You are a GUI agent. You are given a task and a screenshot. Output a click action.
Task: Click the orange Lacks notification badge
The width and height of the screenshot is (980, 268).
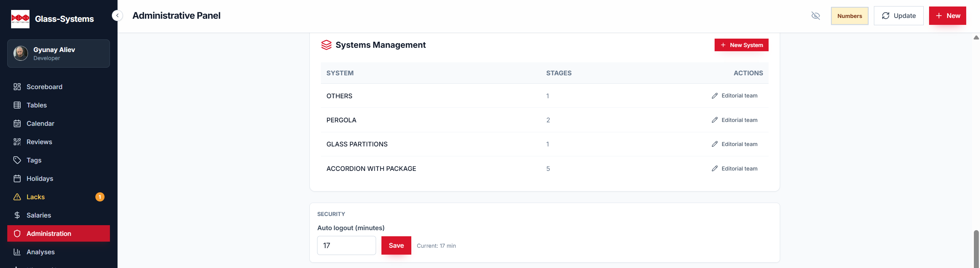100,197
